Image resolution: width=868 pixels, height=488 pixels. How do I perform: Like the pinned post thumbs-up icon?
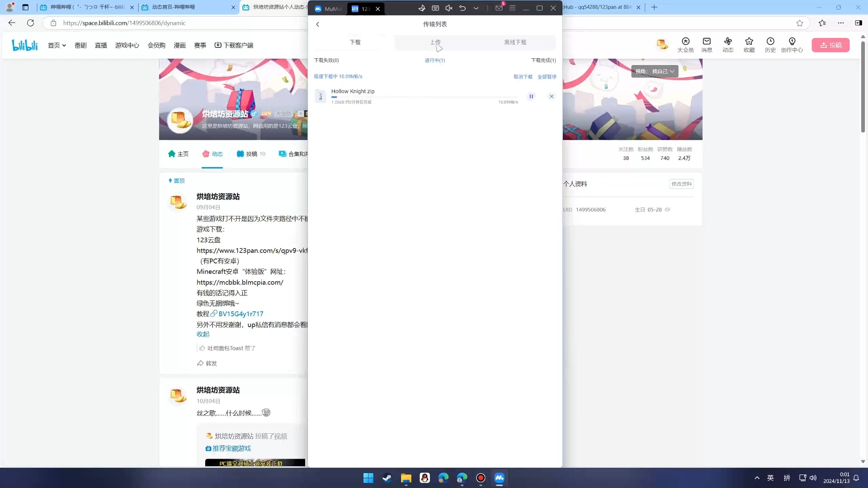202,348
